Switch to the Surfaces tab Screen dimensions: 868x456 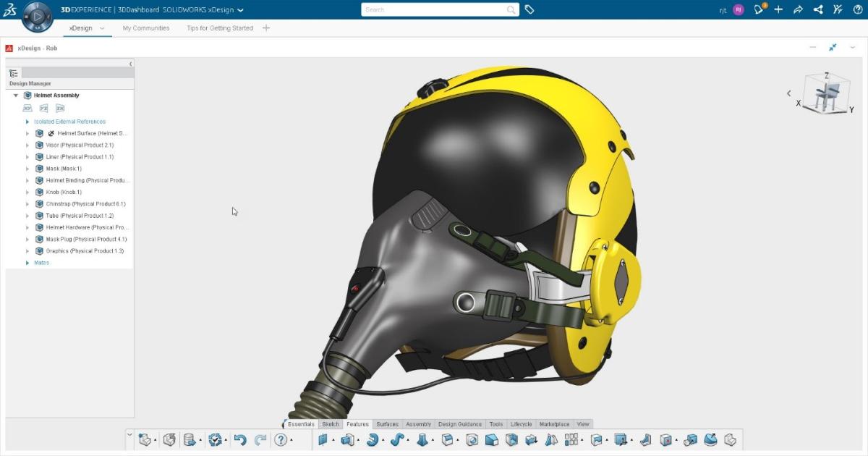point(387,424)
